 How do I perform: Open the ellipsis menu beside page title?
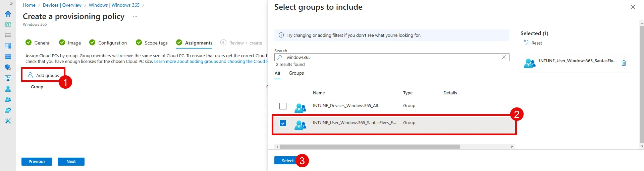(135, 16)
